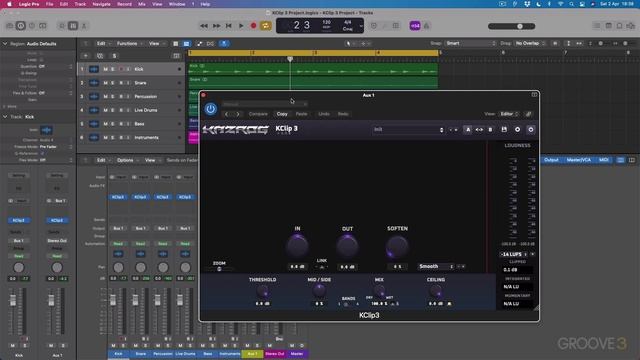Click the master volume slider
This screenshot has width=640, height=360.
click(511, 26)
